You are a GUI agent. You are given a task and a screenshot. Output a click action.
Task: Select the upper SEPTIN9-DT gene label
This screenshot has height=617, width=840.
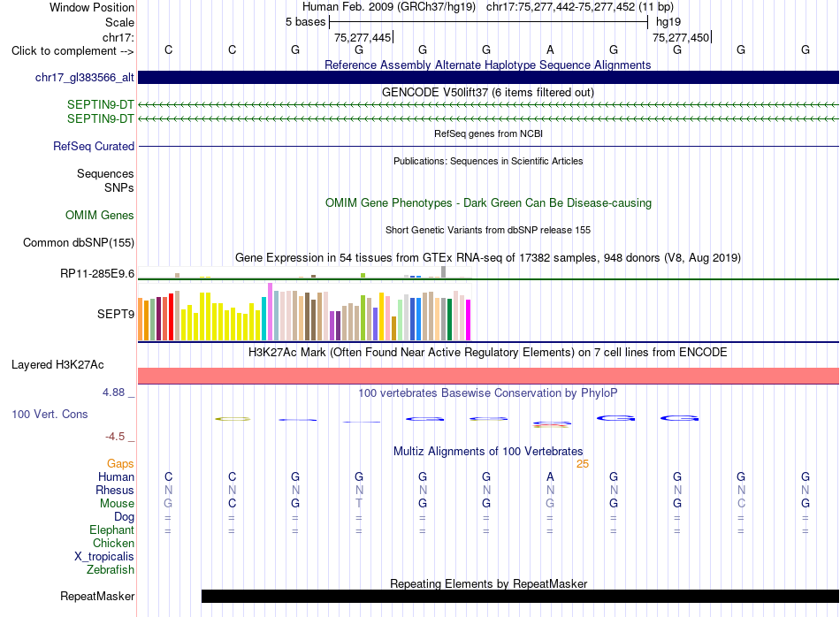[x=100, y=105]
